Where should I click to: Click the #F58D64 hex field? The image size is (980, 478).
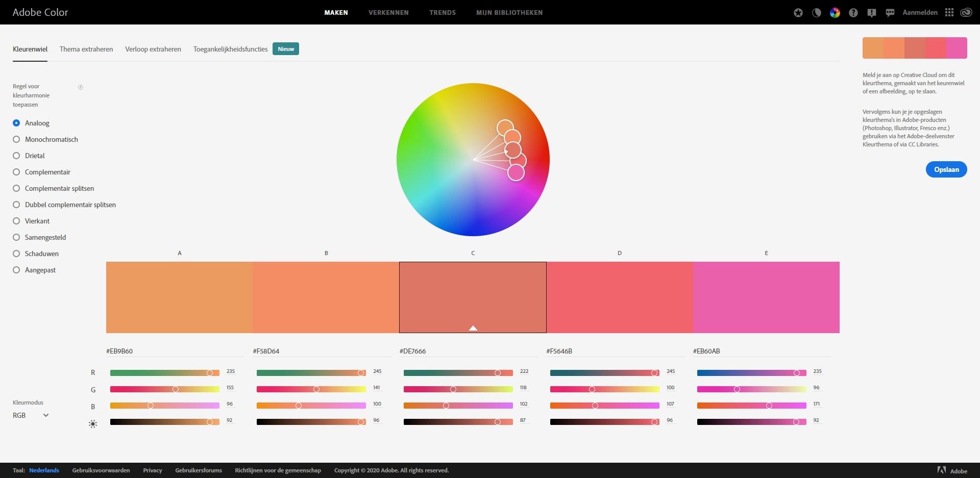[x=322, y=351]
